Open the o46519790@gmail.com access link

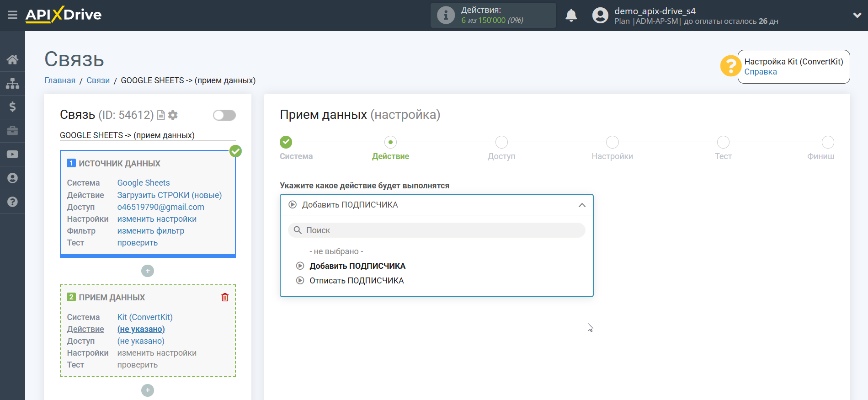pos(161,207)
